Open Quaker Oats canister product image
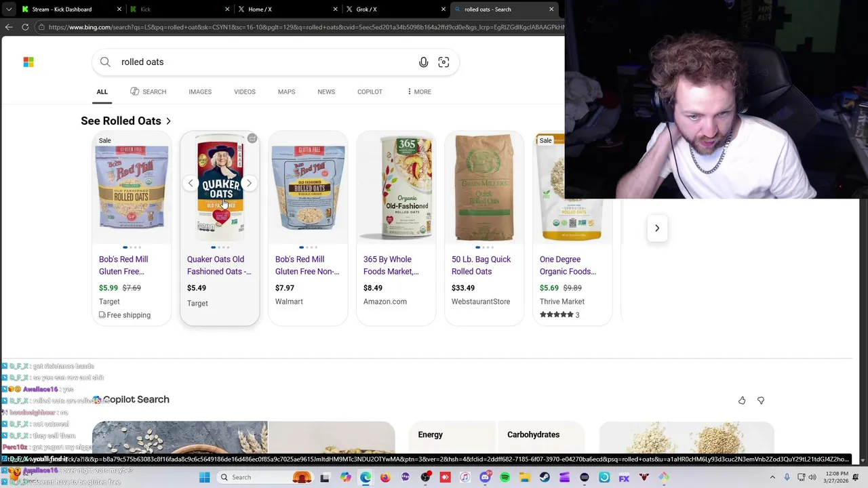 pyautogui.click(x=220, y=188)
